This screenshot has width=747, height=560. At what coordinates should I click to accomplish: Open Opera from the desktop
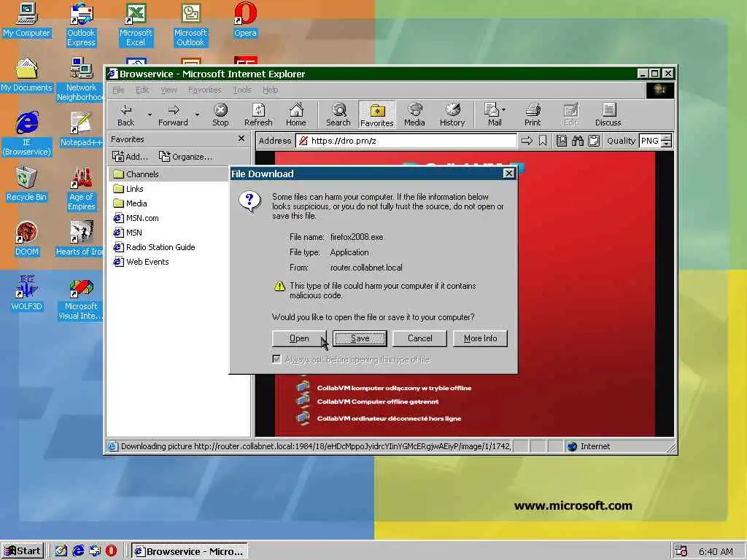(245, 20)
